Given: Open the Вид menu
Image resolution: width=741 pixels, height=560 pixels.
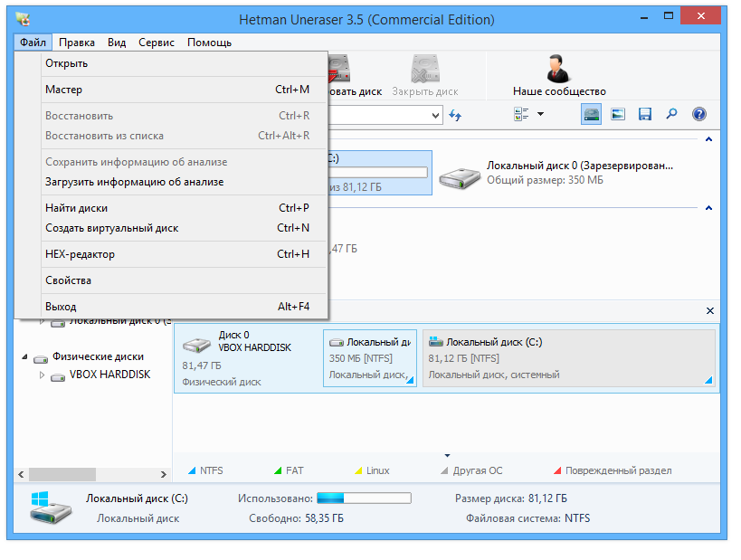Looking at the screenshot, I should coord(116,43).
